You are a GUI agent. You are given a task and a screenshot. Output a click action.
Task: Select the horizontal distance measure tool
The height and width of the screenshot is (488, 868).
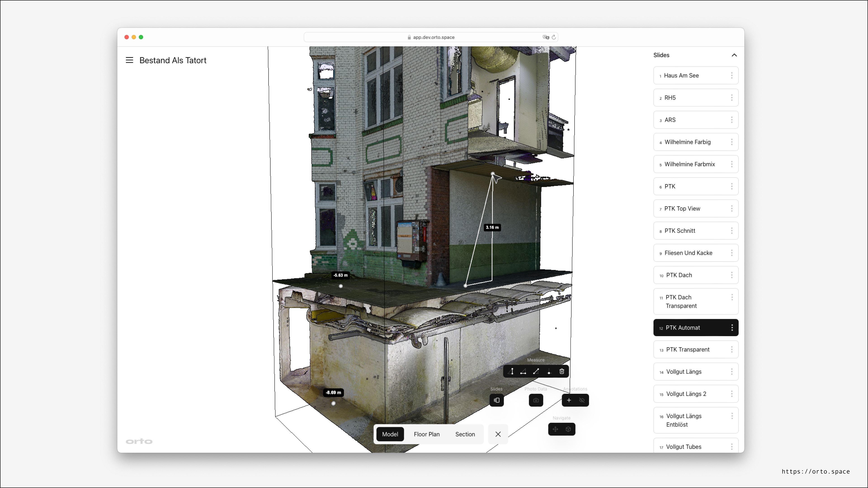pos(523,371)
